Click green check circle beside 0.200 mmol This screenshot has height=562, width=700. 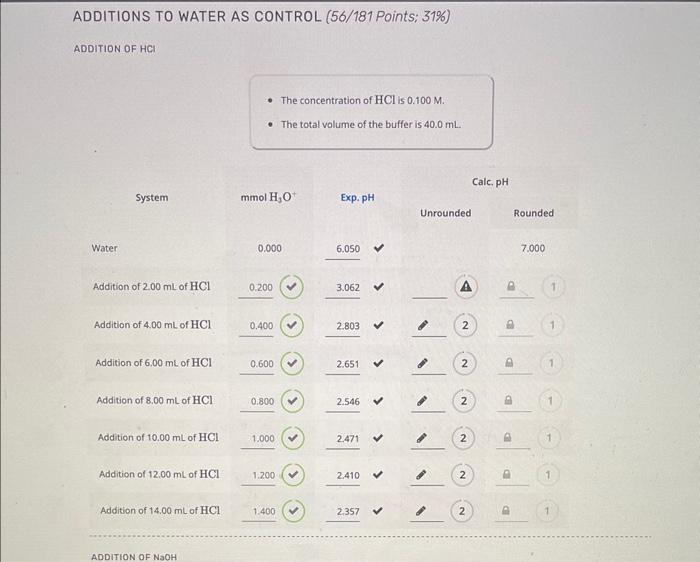pyautogui.click(x=291, y=287)
